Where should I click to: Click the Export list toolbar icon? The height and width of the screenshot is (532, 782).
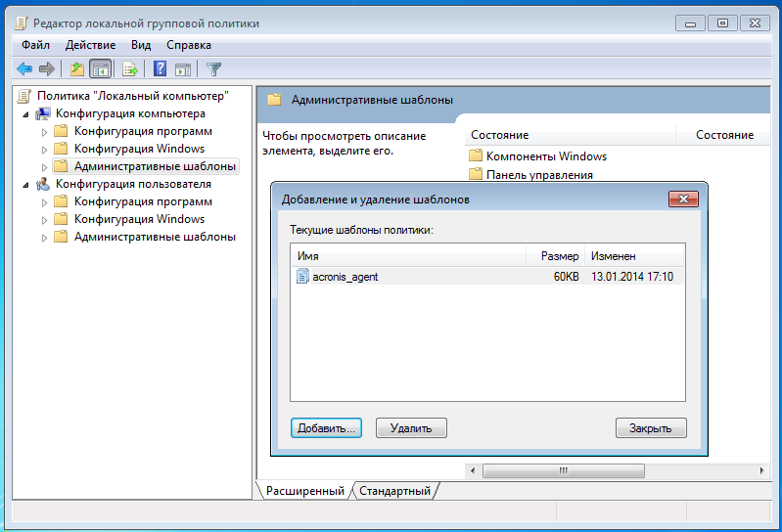coord(128,68)
